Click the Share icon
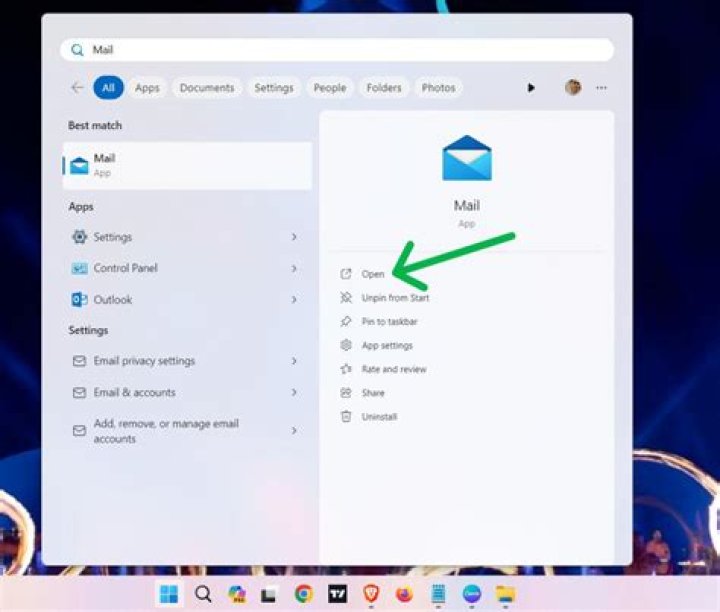This screenshot has height=612, width=720. (x=346, y=393)
